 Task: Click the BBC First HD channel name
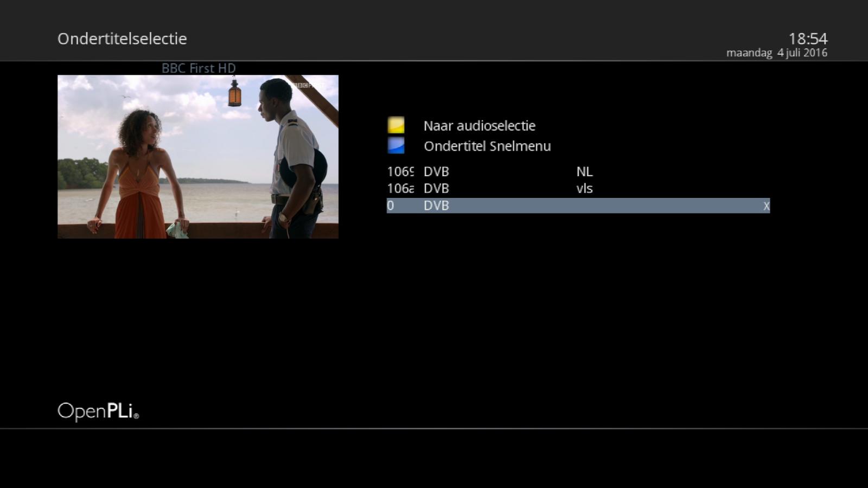pyautogui.click(x=199, y=68)
